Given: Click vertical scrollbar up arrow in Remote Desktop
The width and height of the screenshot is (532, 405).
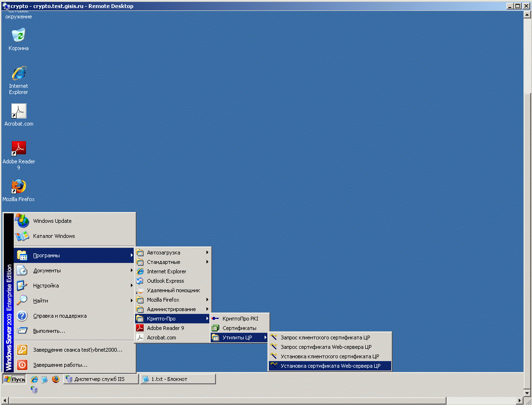Looking at the screenshot, I should (527, 14).
